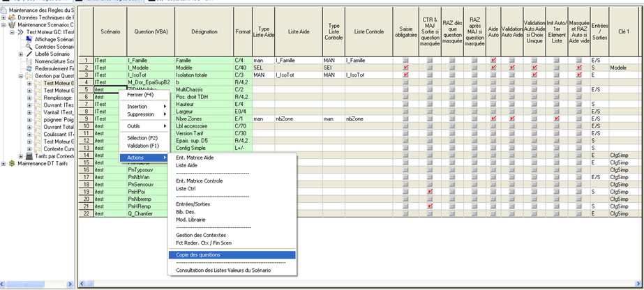Choose Ent. Matrice Aide from submenu
This screenshot has height=290, width=644.
coord(195,158)
